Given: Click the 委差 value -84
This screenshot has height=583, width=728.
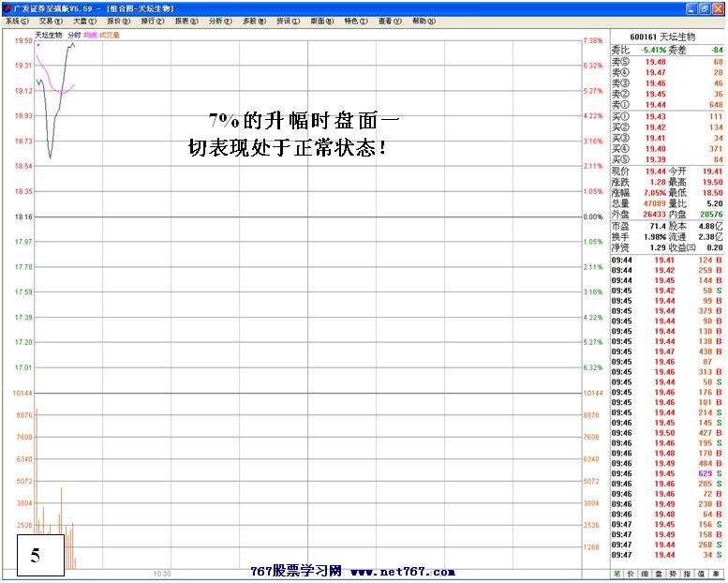Looking at the screenshot, I should click(x=718, y=51).
